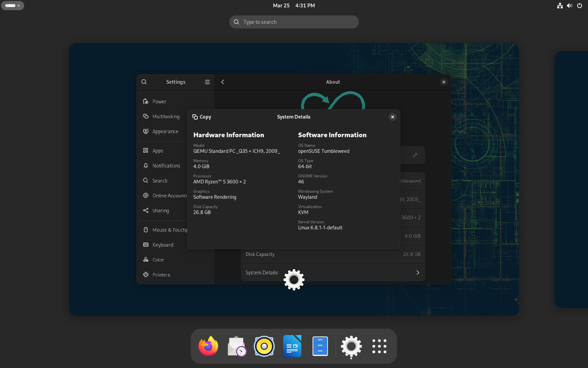This screenshot has width=588, height=368.
Task: Open network status icon in top bar
Action: pyautogui.click(x=560, y=6)
